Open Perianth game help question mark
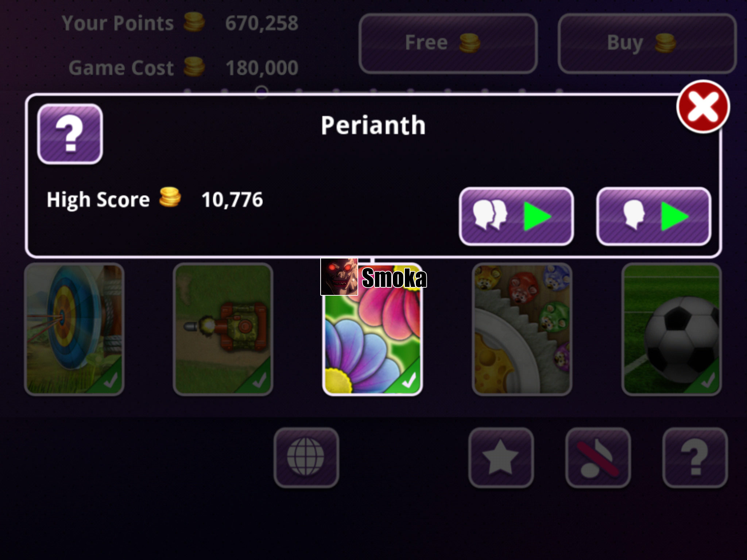This screenshot has height=560, width=747. coord(70,134)
